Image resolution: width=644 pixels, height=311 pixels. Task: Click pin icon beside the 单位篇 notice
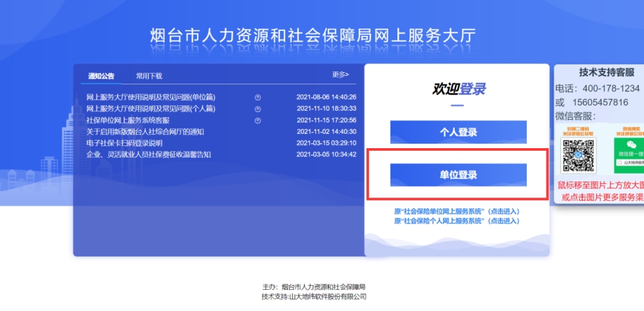click(x=258, y=98)
